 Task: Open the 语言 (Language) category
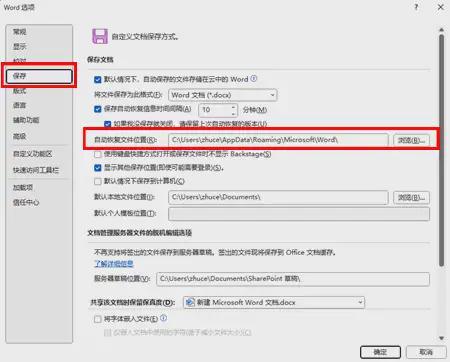pyautogui.click(x=20, y=105)
